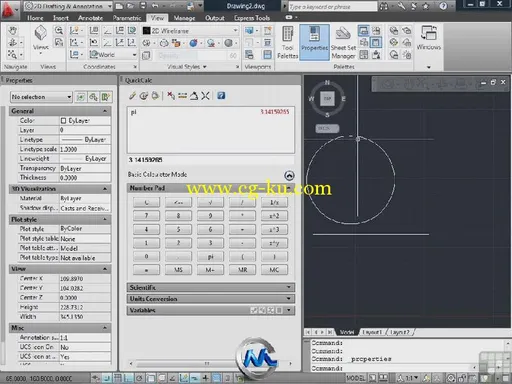Open the Parametric ribbon tab
512x384 pixels.
tap(127, 18)
